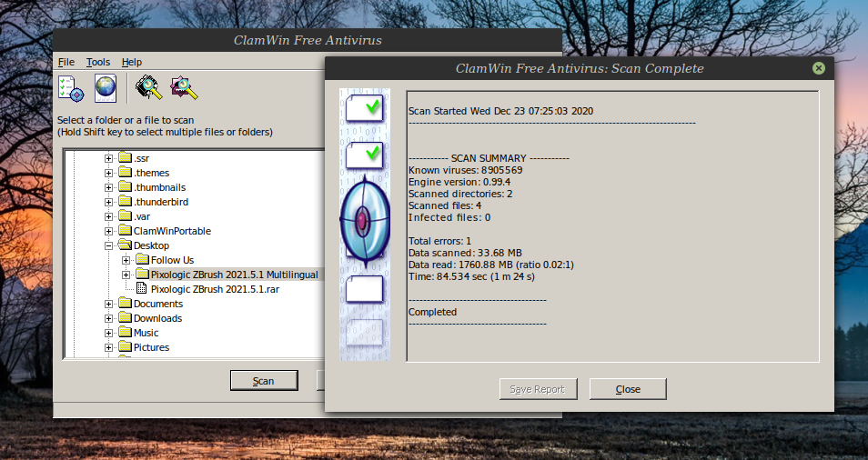This screenshot has height=460, width=868.
Task: Select the Desktop folder in tree
Action: (151, 245)
